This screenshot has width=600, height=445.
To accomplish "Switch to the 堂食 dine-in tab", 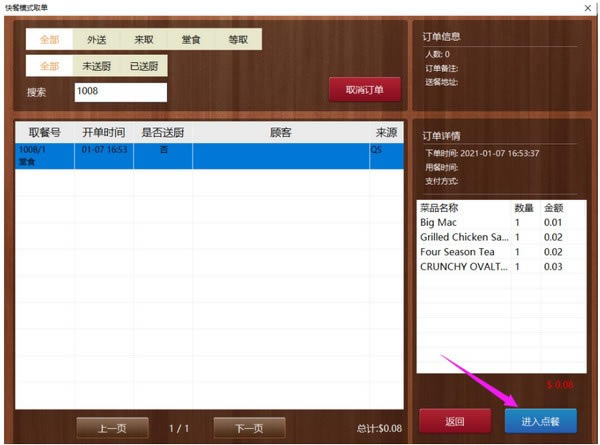I will 192,39.
